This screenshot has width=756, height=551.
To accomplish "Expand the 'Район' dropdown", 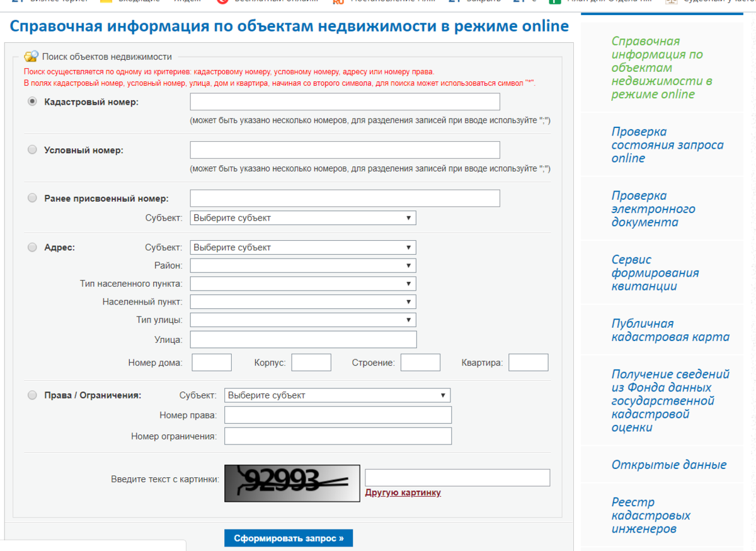I will pos(303,266).
